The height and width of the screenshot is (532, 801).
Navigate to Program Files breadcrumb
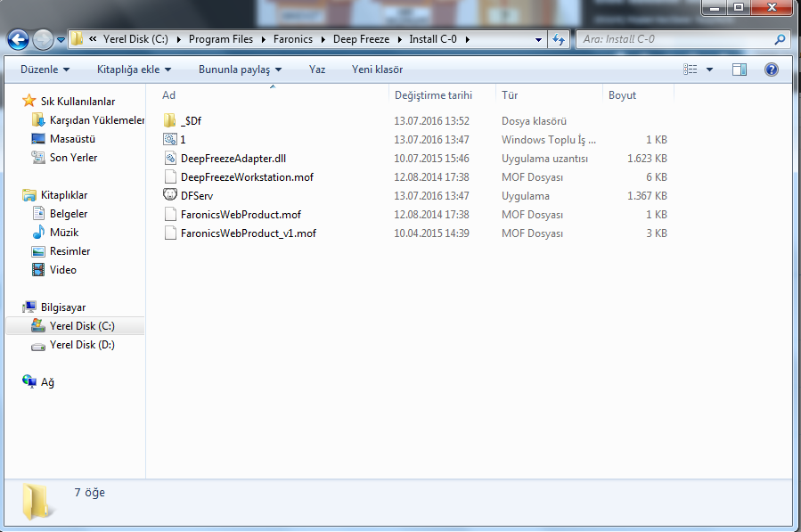(221, 39)
